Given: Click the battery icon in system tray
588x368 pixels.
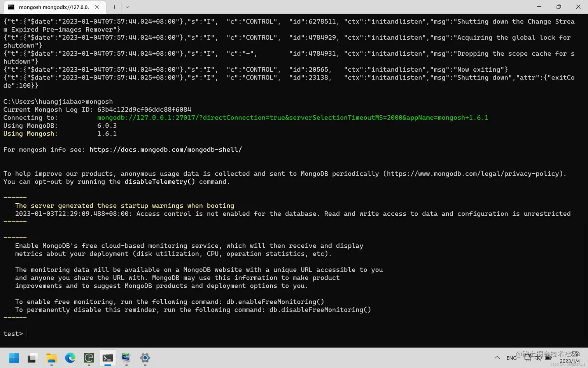Looking at the screenshot, I should click(x=548, y=358).
